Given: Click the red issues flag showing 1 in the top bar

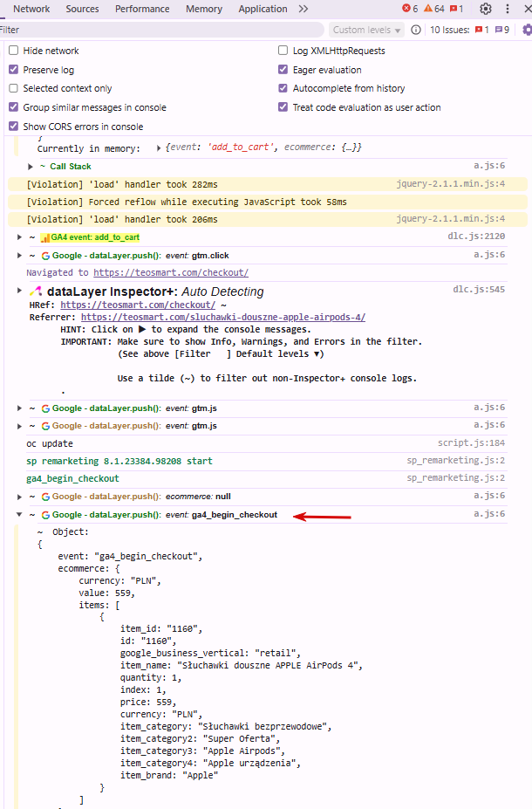Looking at the screenshot, I should click(x=457, y=9).
